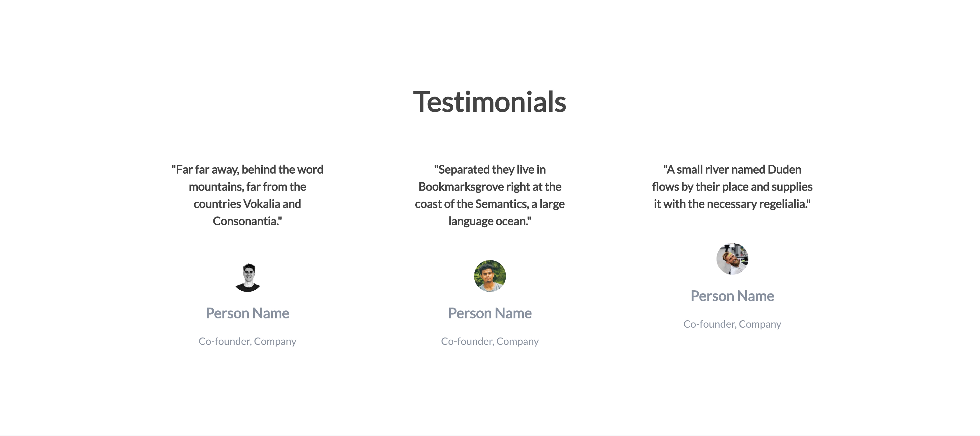Image resolution: width=980 pixels, height=436 pixels.
Task: Click the avatar with green foliage background
Action: pyautogui.click(x=490, y=276)
